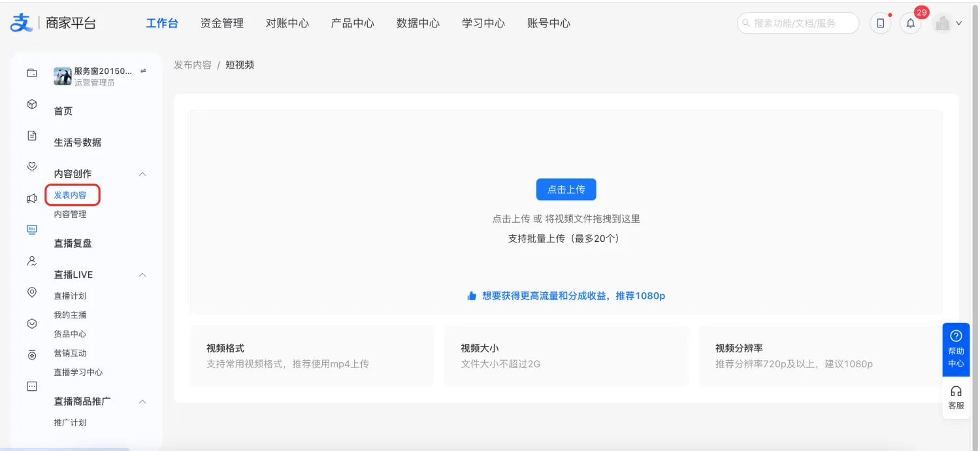The width and height of the screenshot is (980, 451).
Task: Open the heart-flower icon in left rail
Action: point(31,167)
